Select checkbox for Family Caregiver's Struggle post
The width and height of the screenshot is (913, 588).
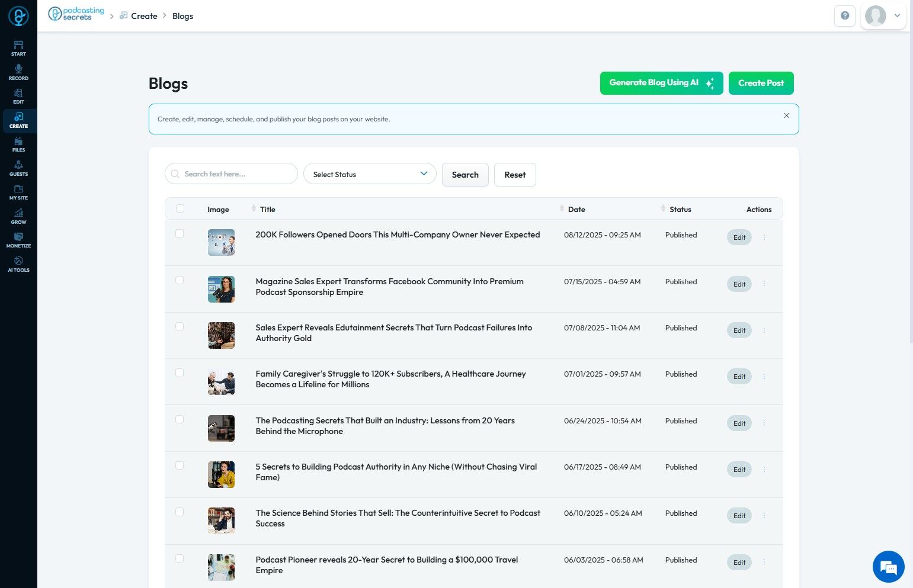pyautogui.click(x=180, y=373)
